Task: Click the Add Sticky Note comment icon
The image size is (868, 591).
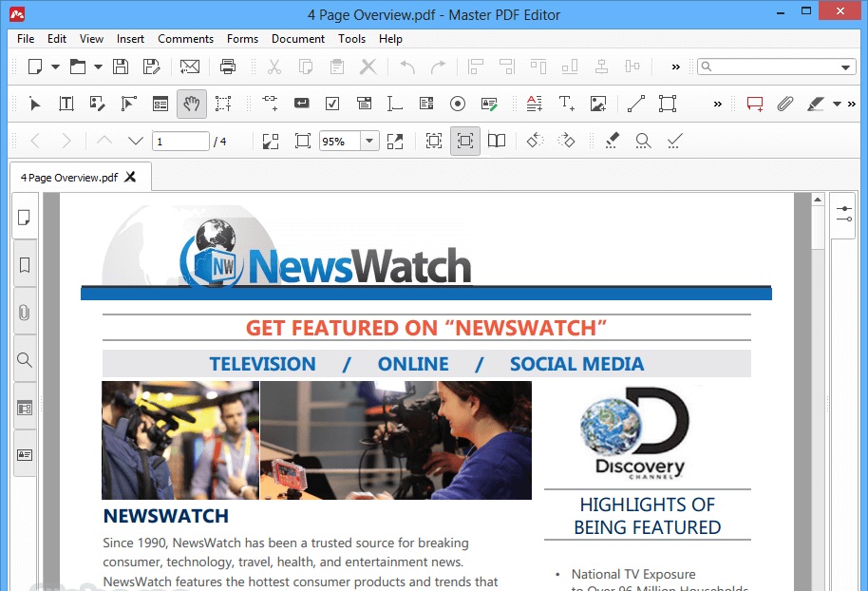Action: click(x=755, y=104)
